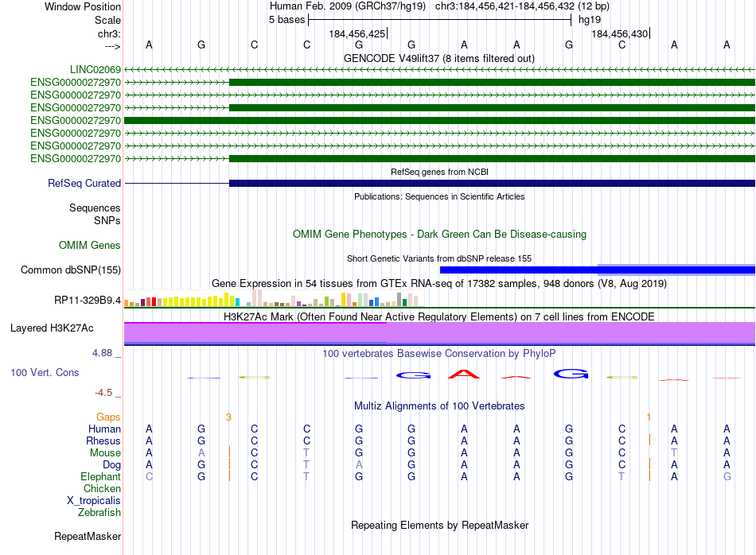Click Repeating Elements by RepeatMasker title
756x555 pixels.
pos(439,525)
